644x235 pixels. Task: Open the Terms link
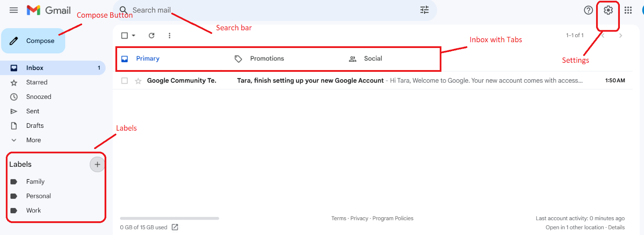click(x=339, y=218)
